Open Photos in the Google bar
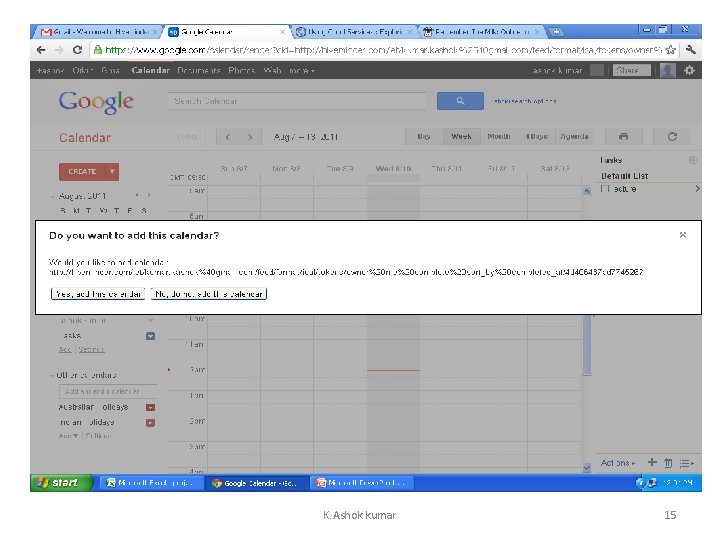 tap(241, 70)
